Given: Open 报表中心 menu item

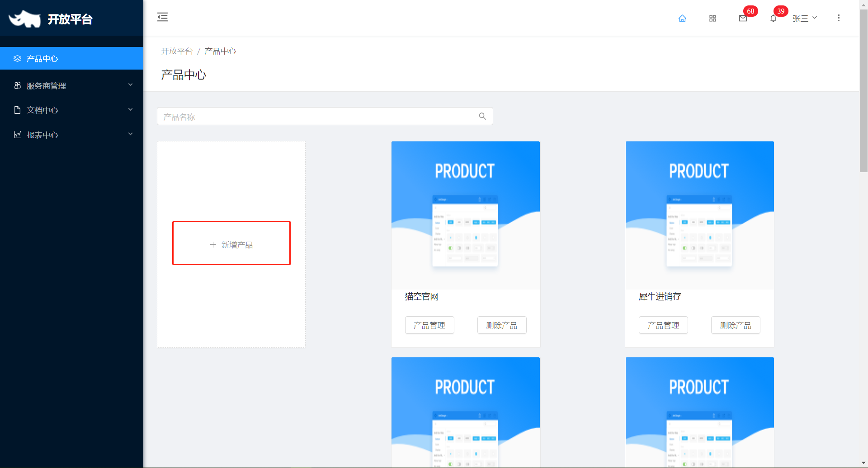Looking at the screenshot, I should pyautogui.click(x=71, y=135).
